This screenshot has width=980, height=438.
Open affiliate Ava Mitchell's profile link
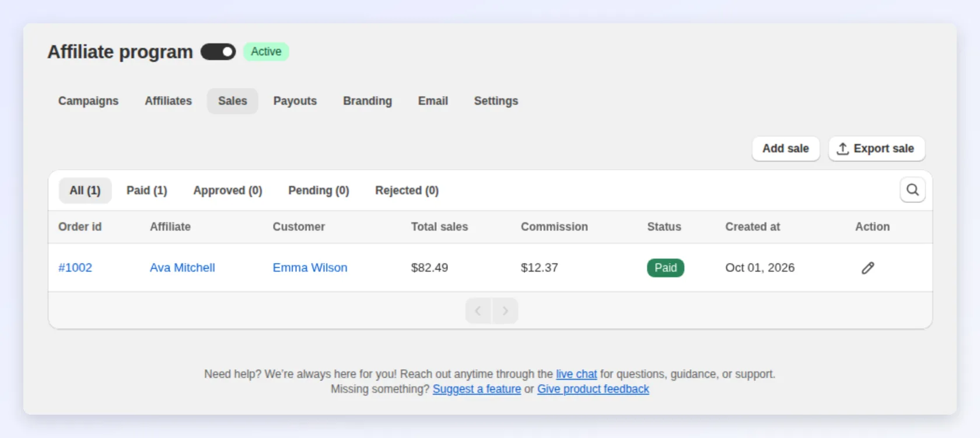[x=182, y=268]
